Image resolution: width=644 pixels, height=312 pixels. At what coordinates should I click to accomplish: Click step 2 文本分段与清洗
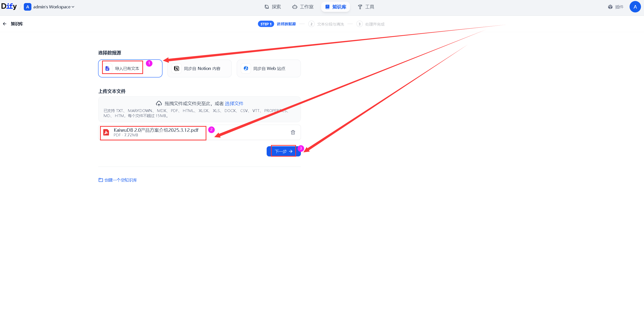330,24
